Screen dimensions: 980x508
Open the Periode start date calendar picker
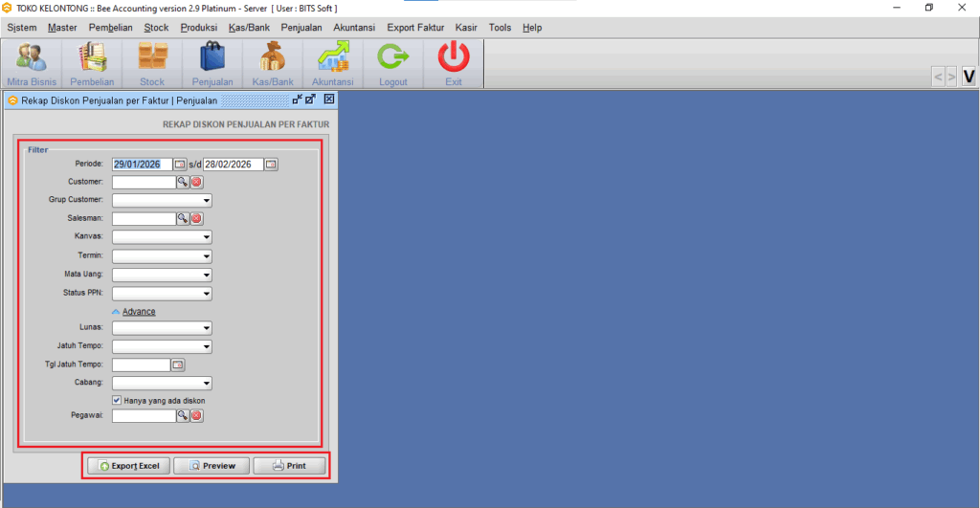(180, 165)
